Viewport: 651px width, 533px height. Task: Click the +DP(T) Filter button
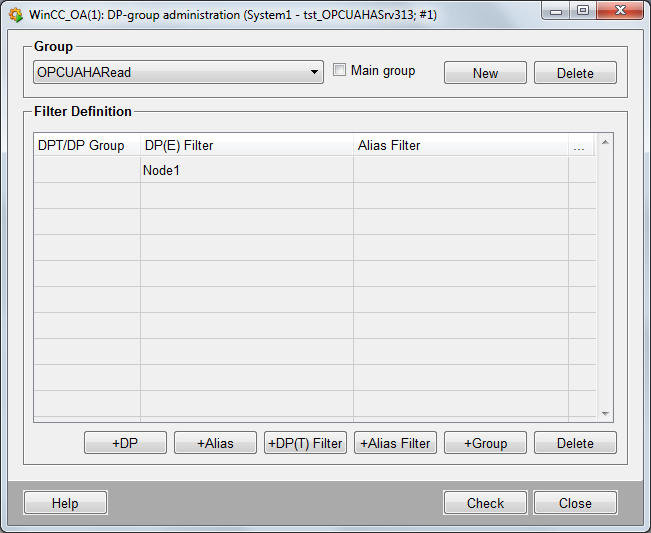(306, 443)
